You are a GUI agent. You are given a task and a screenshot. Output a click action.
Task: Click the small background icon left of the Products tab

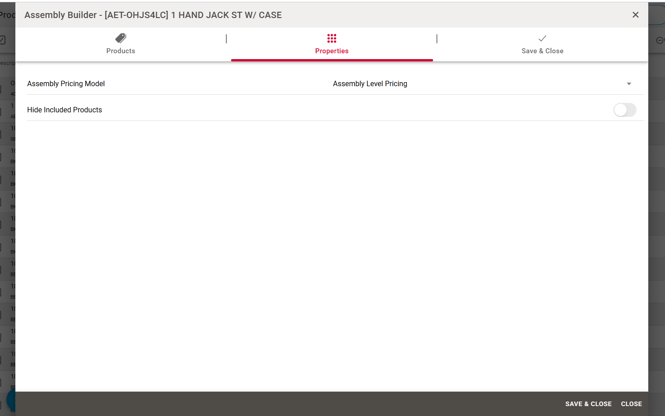pyautogui.click(x=4, y=40)
